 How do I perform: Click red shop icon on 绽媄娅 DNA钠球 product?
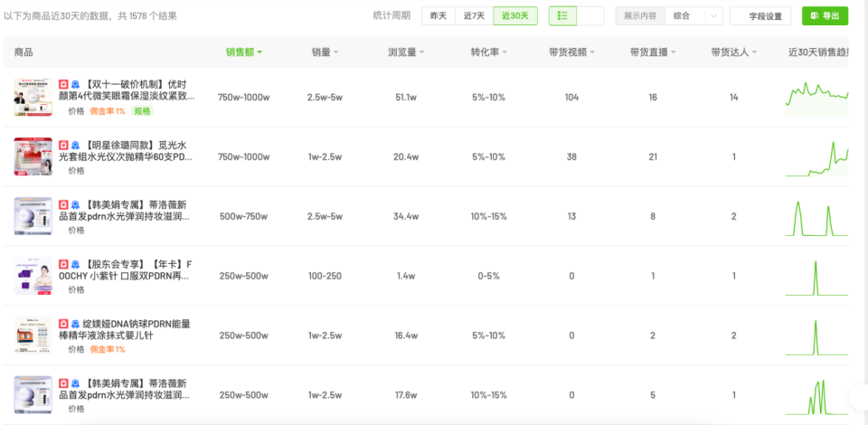tap(63, 323)
